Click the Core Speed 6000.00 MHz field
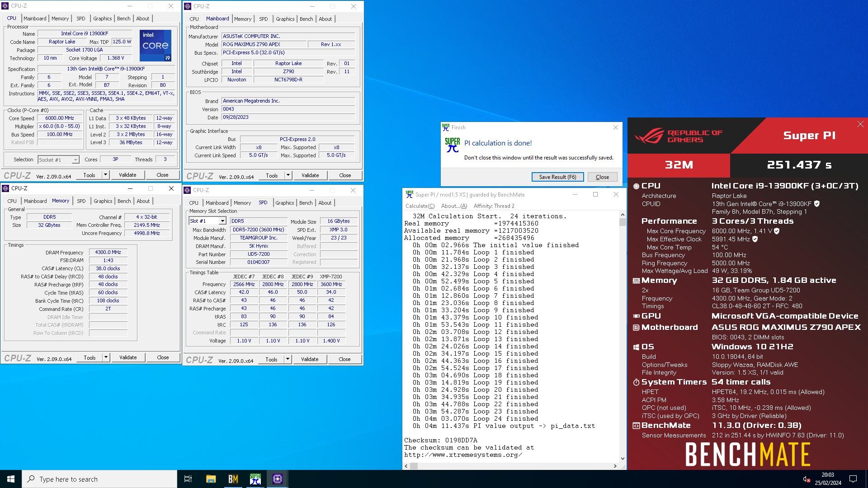868x488 pixels. point(60,118)
